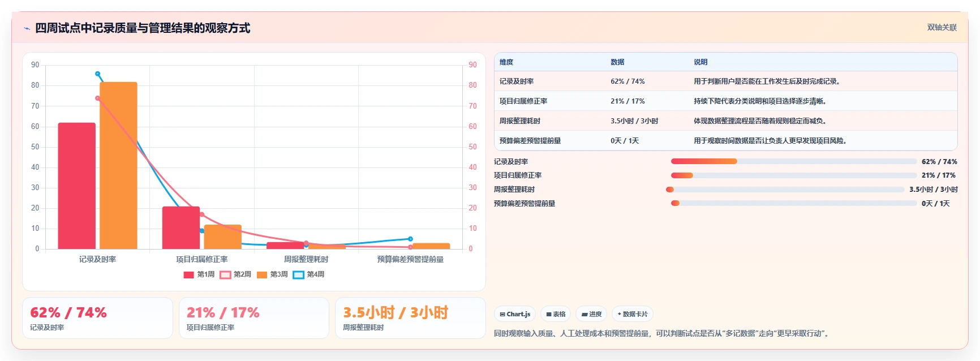The height and width of the screenshot is (361, 980).
Task: Click the blue line's highest point above 记录及时率
Action: [98, 74]
